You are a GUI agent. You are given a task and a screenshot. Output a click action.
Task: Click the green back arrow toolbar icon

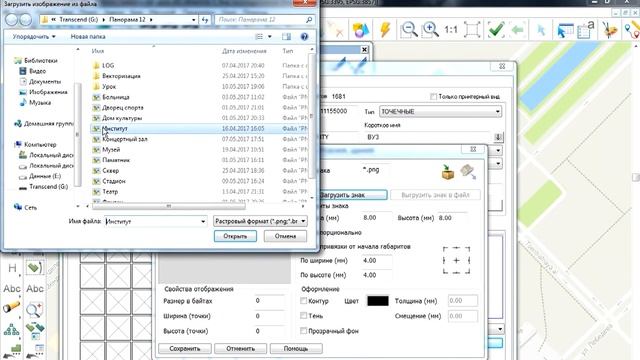pyautogui.click(x=518, y=30)
